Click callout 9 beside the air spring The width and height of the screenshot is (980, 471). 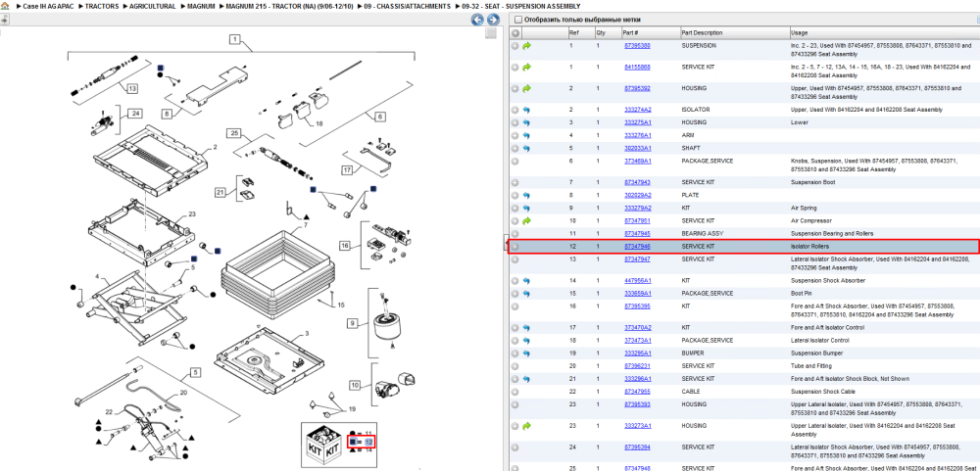point(353,323)
